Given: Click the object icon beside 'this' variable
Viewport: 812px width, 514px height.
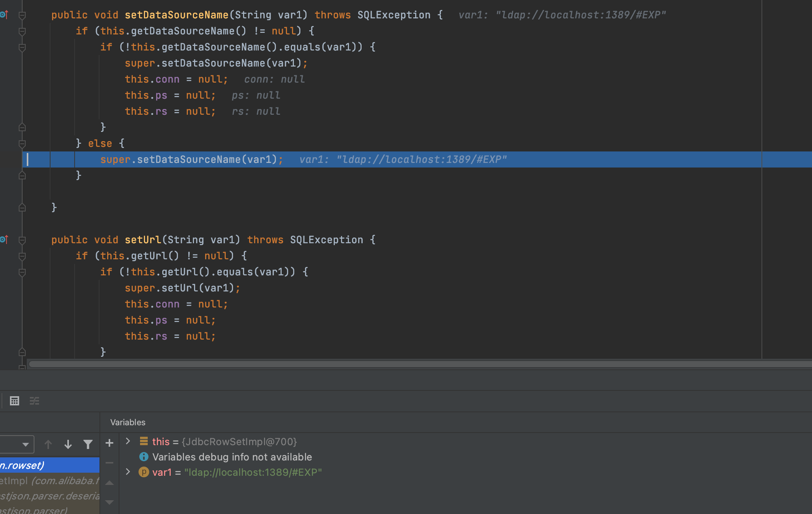Looking at the screenshot, I should 144,441.
